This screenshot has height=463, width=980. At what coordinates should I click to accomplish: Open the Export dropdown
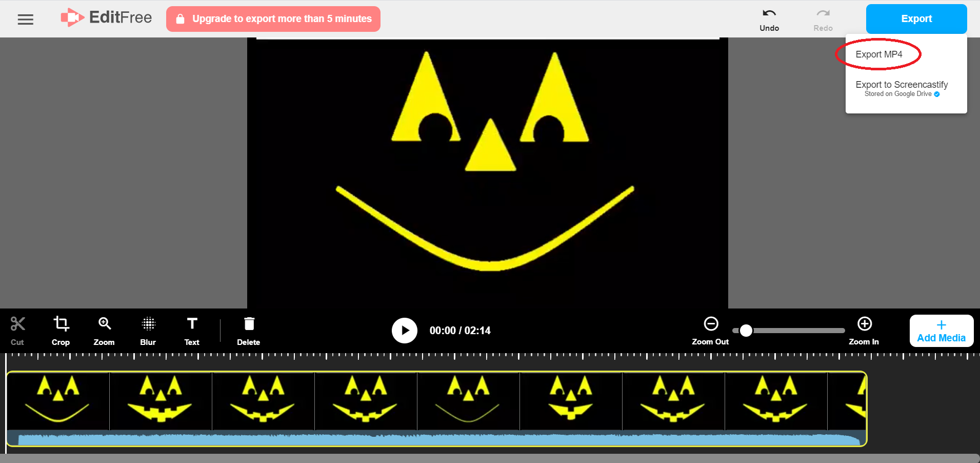[x=915, y=18]
